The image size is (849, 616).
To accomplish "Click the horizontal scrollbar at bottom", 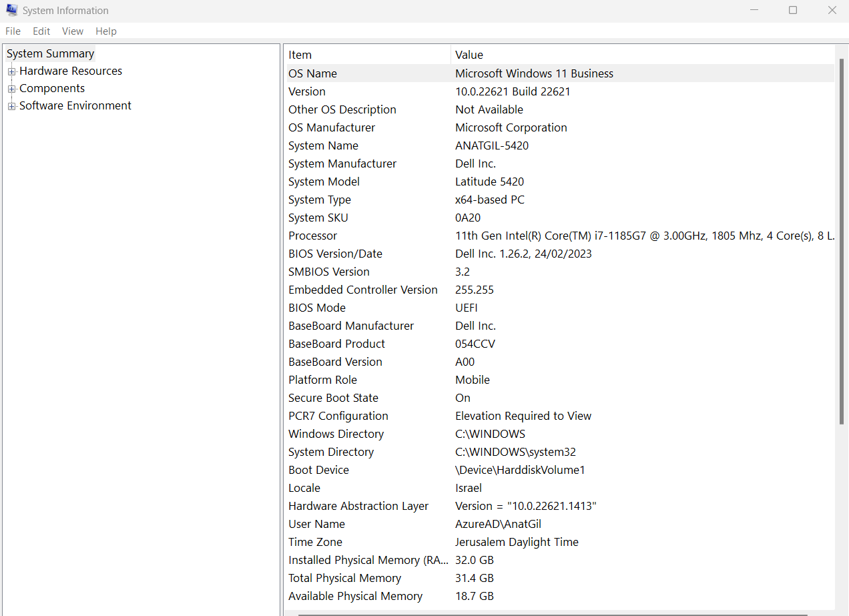I will coord(553,613).
